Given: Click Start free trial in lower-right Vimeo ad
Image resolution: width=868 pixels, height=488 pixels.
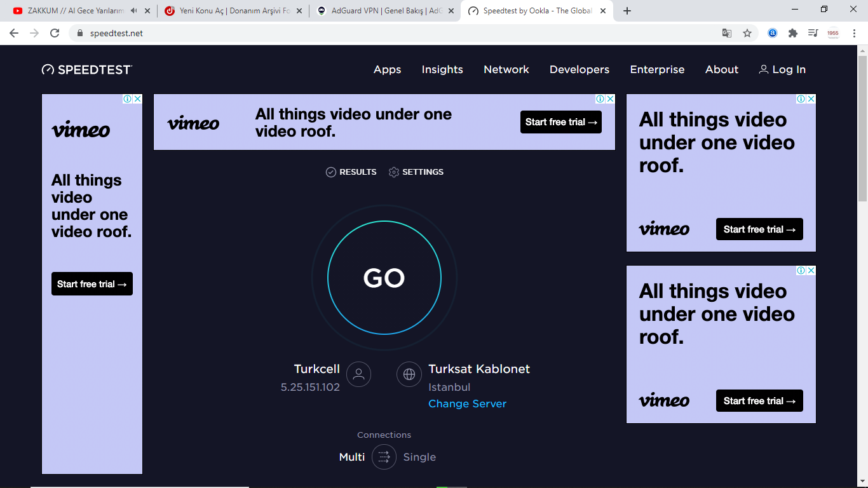Looking at the screenshot, I should 759,401.
